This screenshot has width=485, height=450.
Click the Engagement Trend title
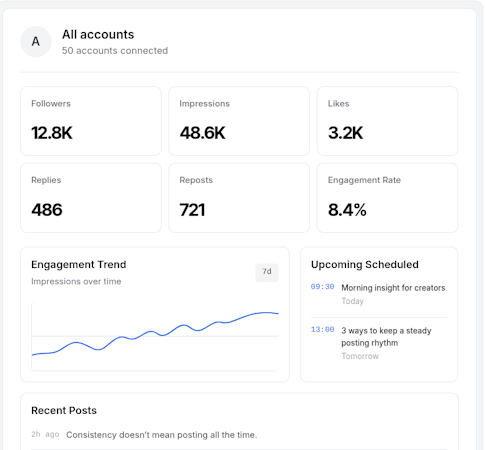pyautogui.click(x=79, y=265)
